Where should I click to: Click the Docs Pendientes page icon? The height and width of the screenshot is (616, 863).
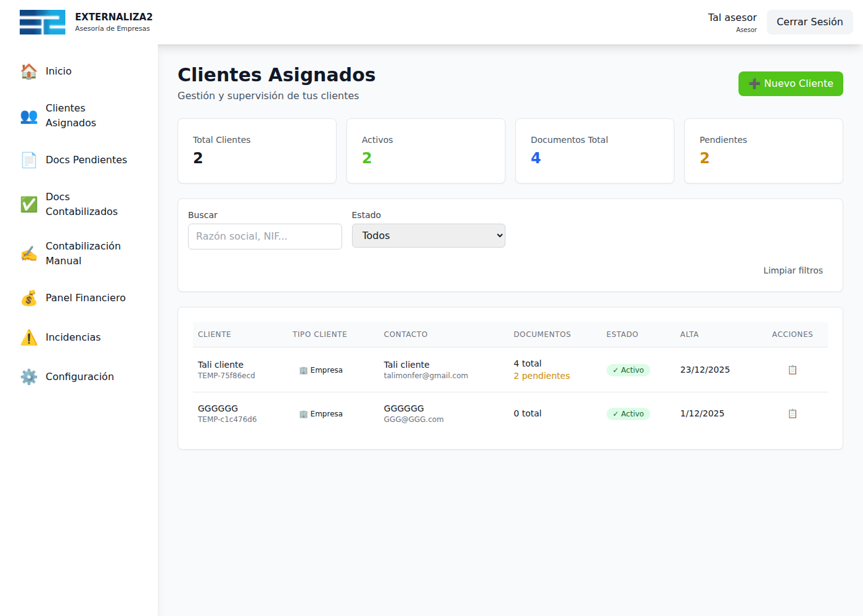tap(28, 160)
